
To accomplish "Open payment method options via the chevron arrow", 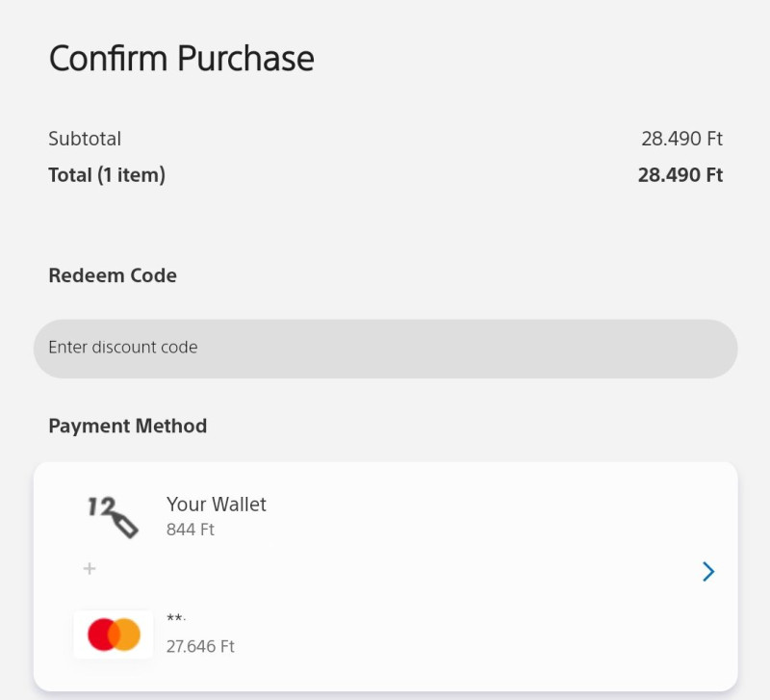I will (x=708, y=572).
